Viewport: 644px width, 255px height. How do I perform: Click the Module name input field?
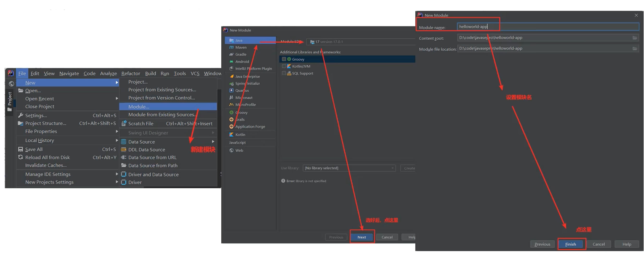tap(548, 26)
